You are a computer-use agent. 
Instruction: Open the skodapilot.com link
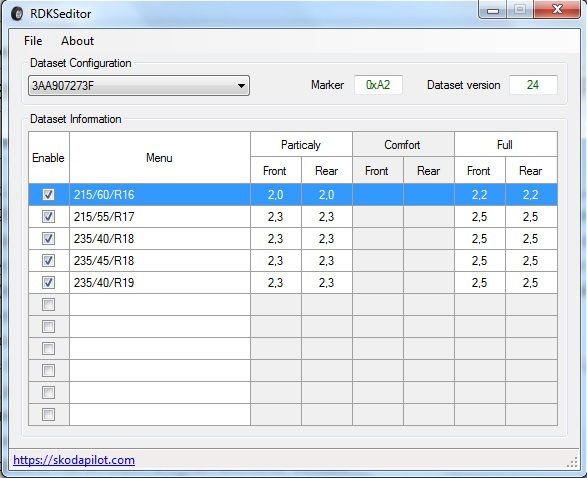tap(74, 460)
